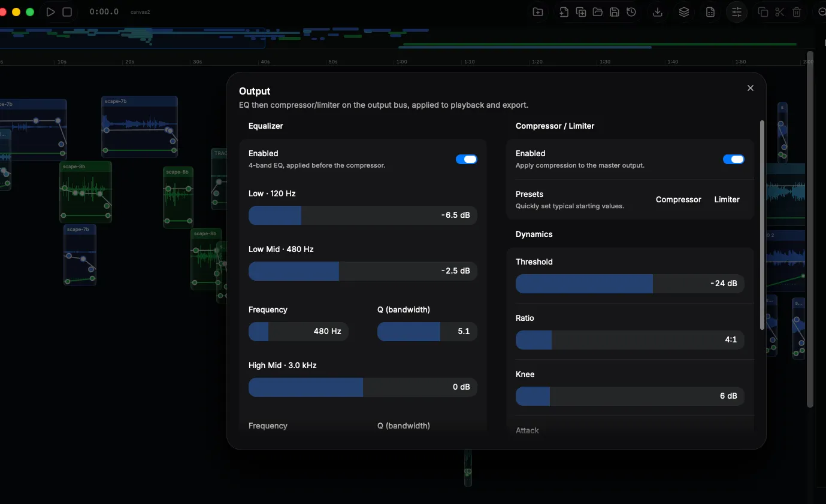The height and width of the screenshot is (504, 826).
Task: Apply the Compressor preset
Action: point(679,199)
